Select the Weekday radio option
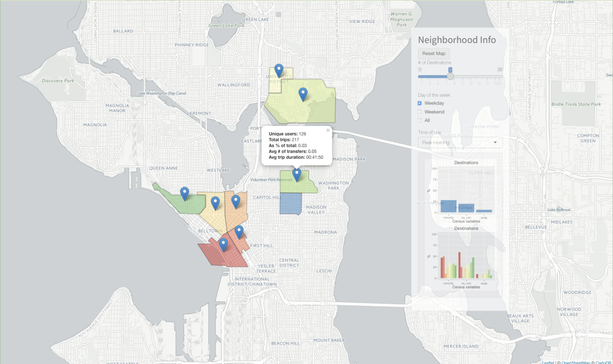This screenshot has height=364, width=613. click(420, 103)
